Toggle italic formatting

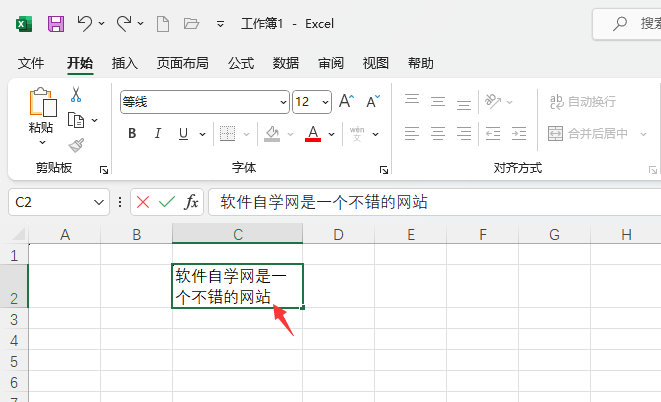click(x=158, y=134)
